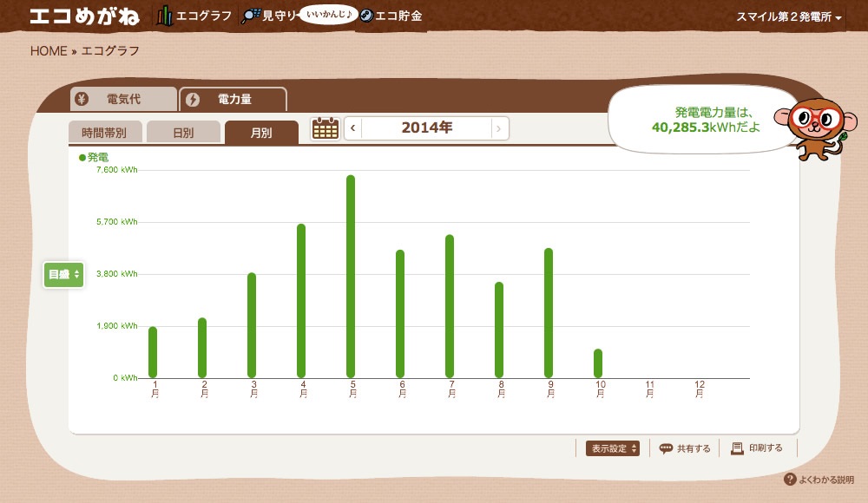Click the printer icon
The width and height of the screenshot is (868, 503).
pyautogui.click(x=737, y=448)
